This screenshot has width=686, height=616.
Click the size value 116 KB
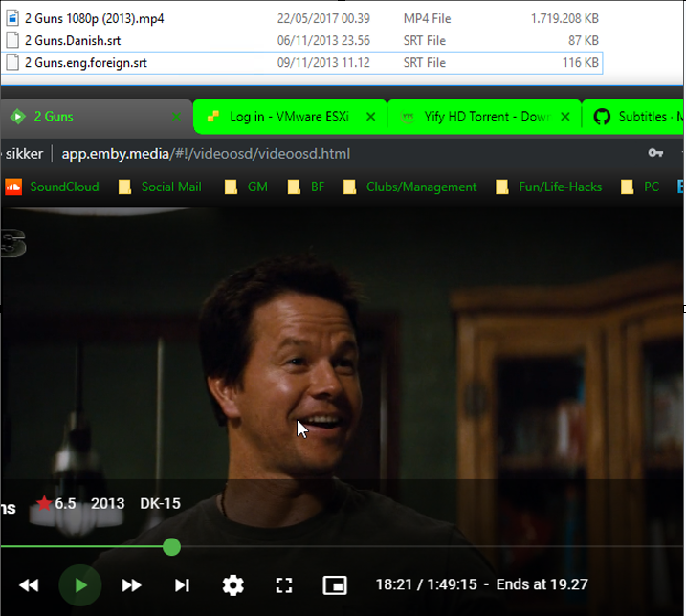pyautogui.click(x=580, y=62)
